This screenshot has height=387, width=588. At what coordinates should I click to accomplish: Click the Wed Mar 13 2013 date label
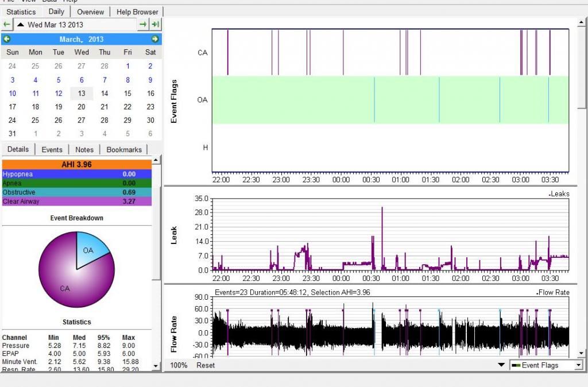click(x=56, y=25)
